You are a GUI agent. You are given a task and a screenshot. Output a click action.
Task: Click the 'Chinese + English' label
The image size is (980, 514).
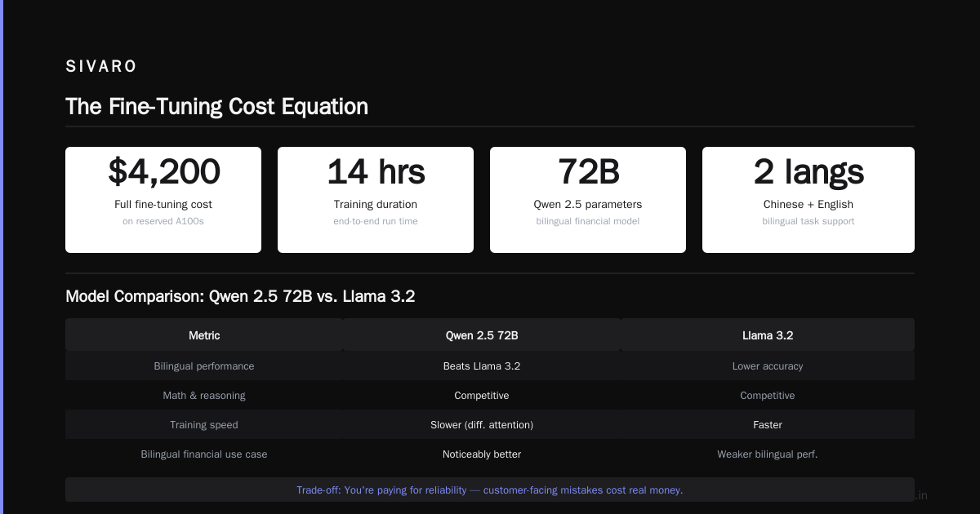[808, 205]
